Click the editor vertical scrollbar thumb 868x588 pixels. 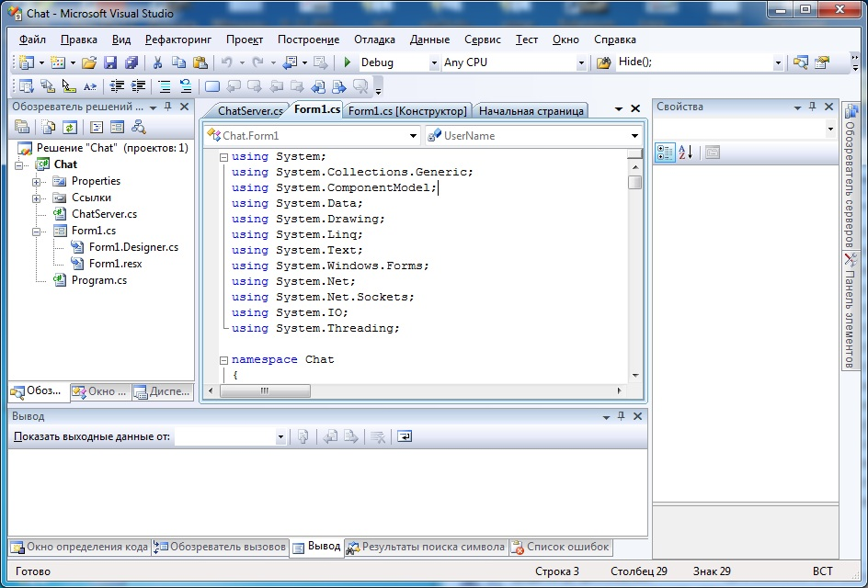point(634,182)
